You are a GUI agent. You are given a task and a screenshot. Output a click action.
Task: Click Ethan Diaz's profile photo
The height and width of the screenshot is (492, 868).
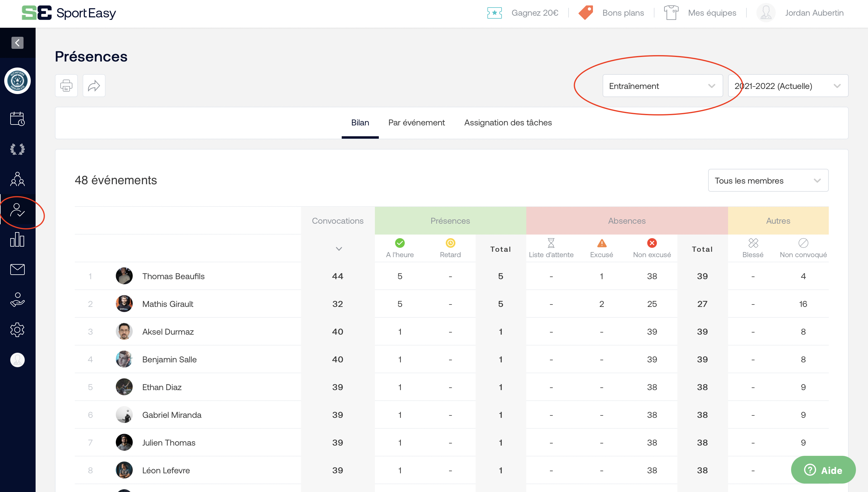124,387
